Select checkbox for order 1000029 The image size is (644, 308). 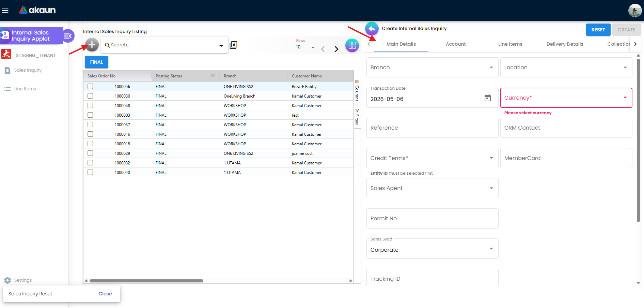click(90, 153)
